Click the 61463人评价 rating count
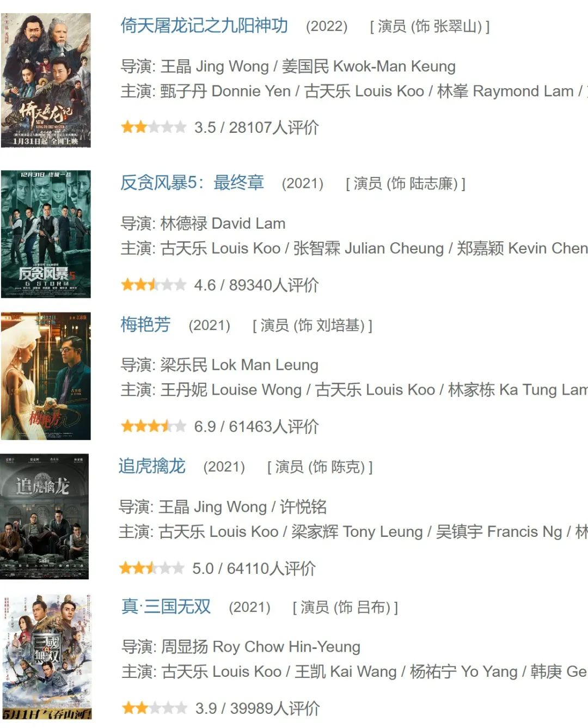 point(274,426)
